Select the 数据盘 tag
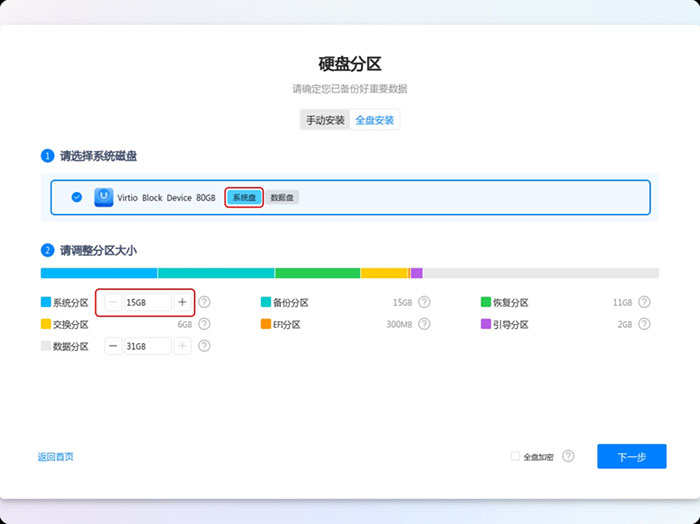Screen dimensions: 700x524 click(x=282, y=197)
